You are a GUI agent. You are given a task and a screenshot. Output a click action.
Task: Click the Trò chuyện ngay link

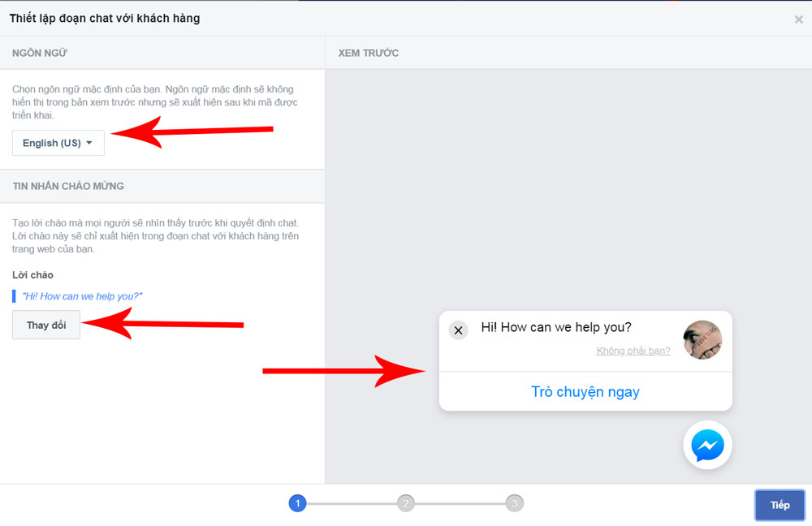[x=585, y=392]
